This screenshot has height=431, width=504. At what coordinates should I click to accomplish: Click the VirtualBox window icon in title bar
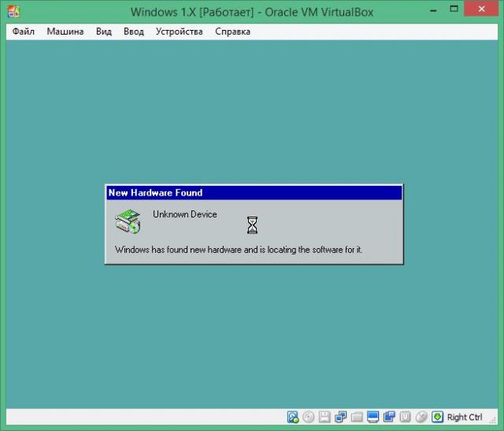pyautogui.click(x=13, y=12)
